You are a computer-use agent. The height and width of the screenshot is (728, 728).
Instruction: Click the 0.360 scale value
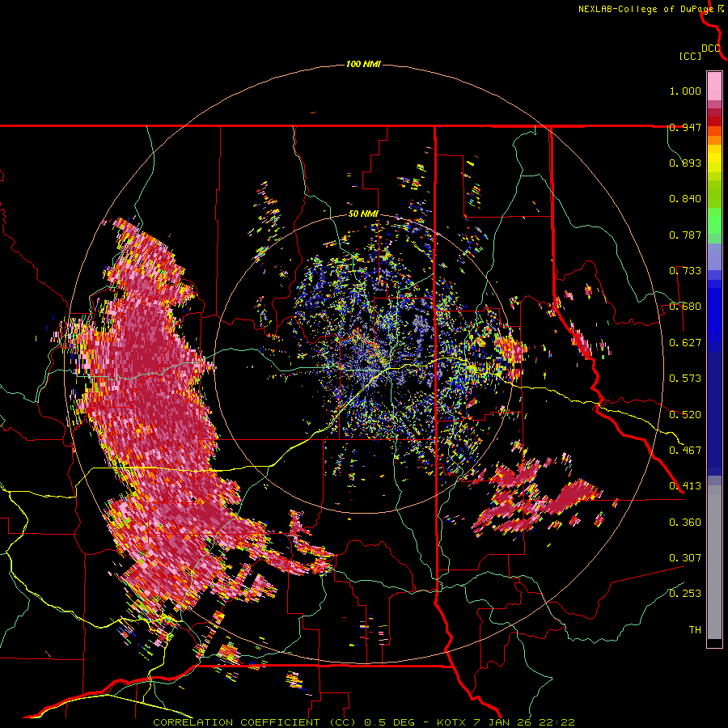coord(685,523)
